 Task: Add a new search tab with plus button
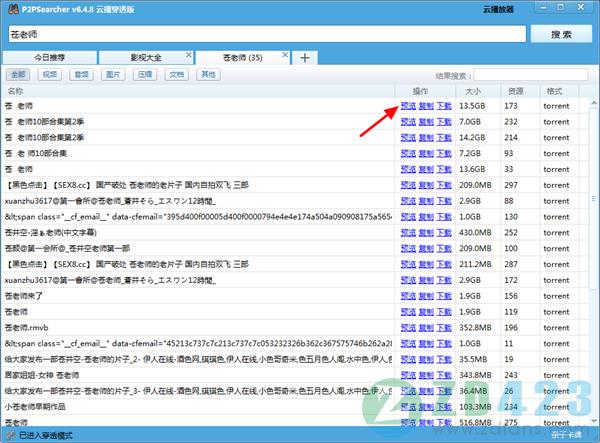305,58
